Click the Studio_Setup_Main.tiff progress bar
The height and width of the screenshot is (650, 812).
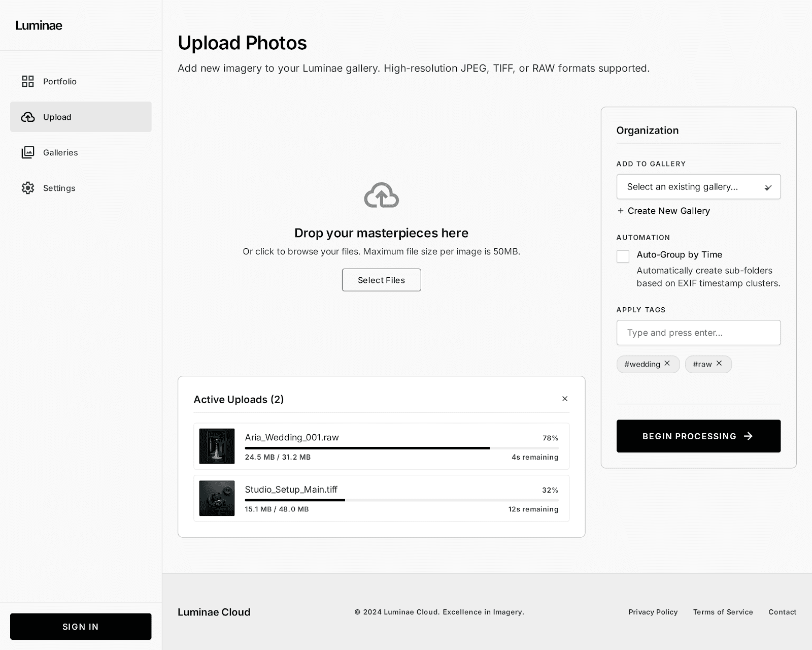pyautogui.click(x=401, y=500)
